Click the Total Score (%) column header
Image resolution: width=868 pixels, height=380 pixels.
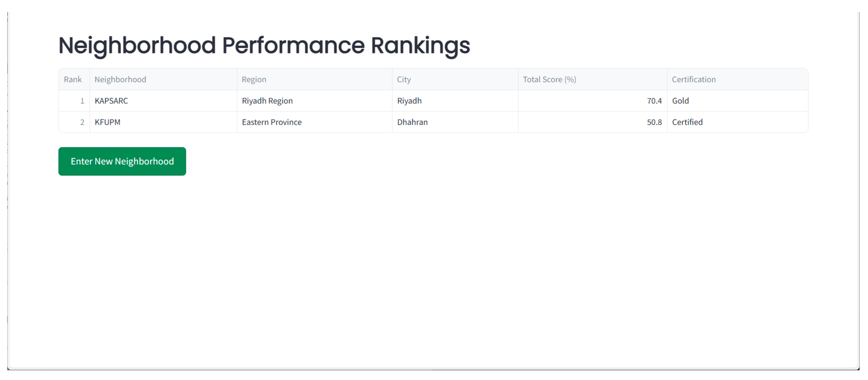click(x=549, y=80)
